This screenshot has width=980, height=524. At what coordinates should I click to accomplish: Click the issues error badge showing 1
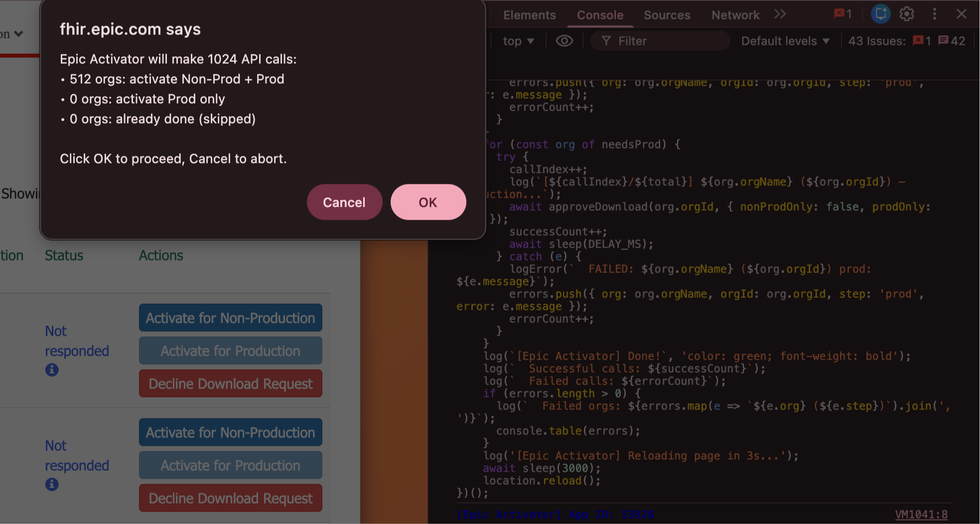point(922,41)
